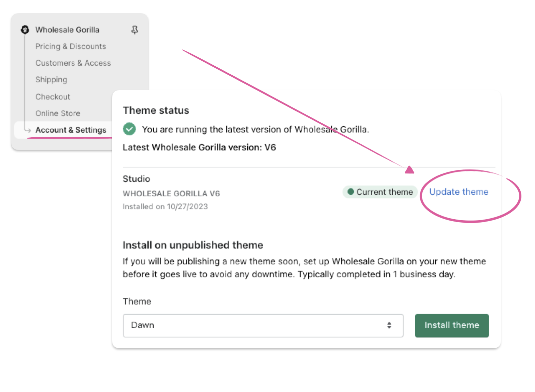The width and height of the screenshot is (535, 392).
Task: Go to Pricing & Discounts
Action: [x=70, y=46]
